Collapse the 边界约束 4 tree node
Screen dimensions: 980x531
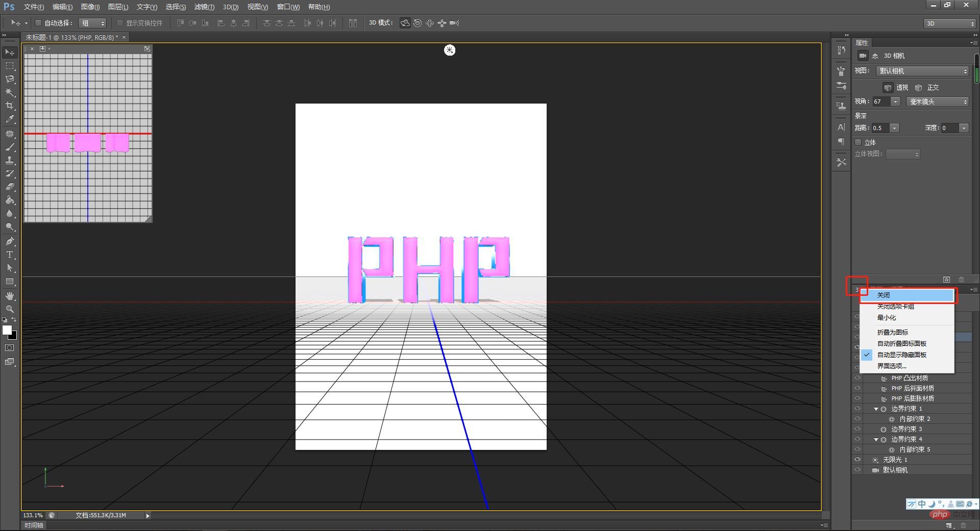(x=876, y=440)
